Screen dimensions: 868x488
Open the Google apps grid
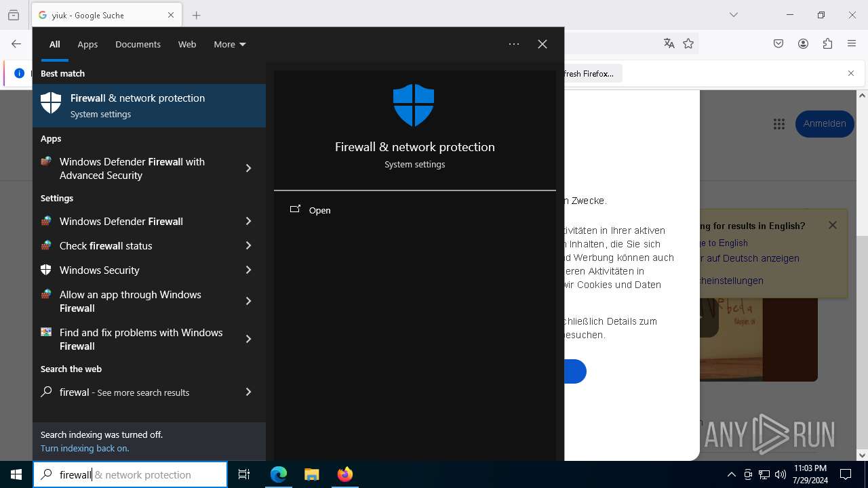(x=778, y=123)
